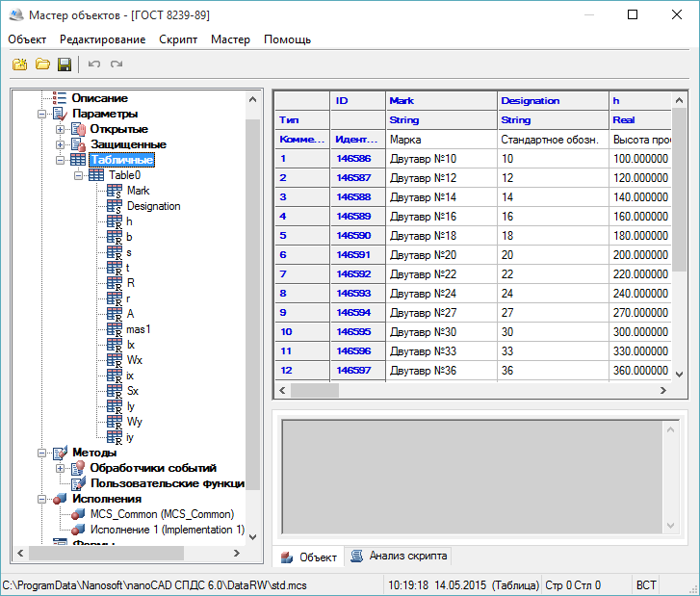The width and height of the screenshot is (700, 596).
Task: Click the Параметры node icon
Action: [x=60, y=114]
